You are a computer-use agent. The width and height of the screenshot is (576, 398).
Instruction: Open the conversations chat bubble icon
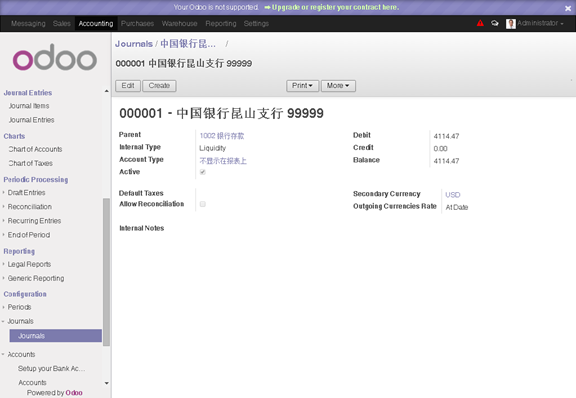[x=495, y=23]
